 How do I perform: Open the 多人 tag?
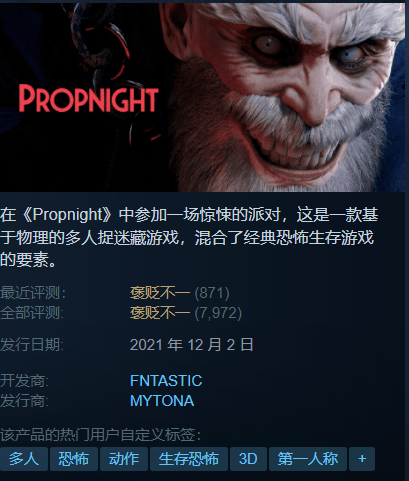24,459
